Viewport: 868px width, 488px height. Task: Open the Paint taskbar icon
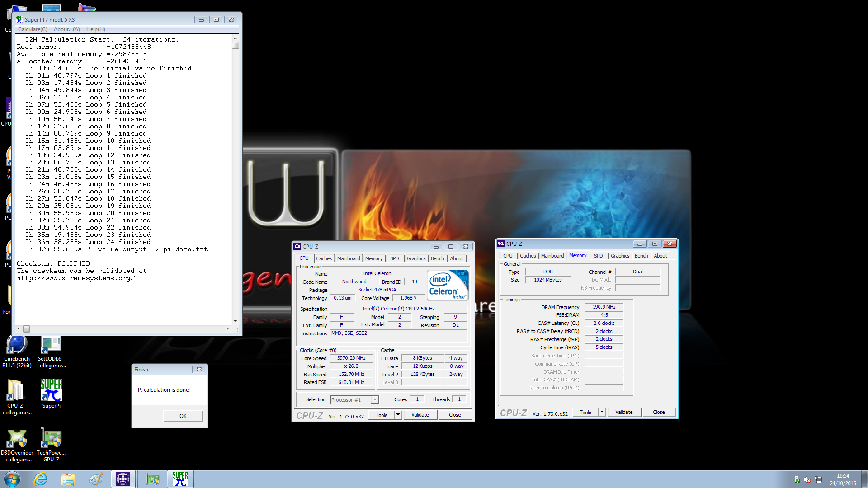pyautogui.click(x=96, y=479)
